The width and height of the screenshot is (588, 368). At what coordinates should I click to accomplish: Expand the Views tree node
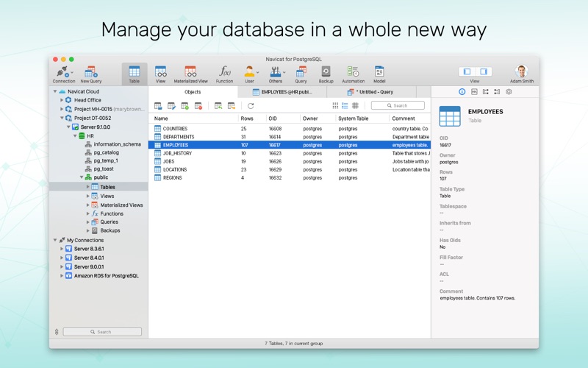(x=88, y=197)
